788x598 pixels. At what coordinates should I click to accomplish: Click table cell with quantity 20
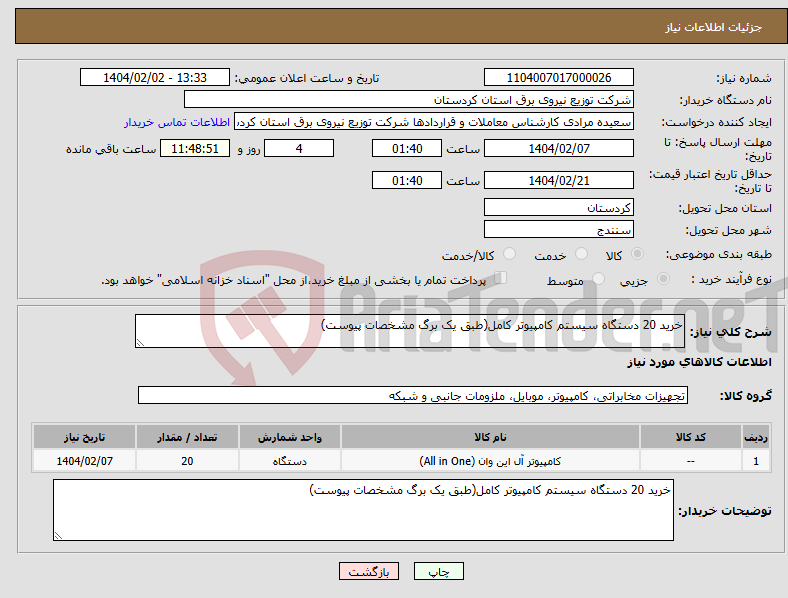187,461
